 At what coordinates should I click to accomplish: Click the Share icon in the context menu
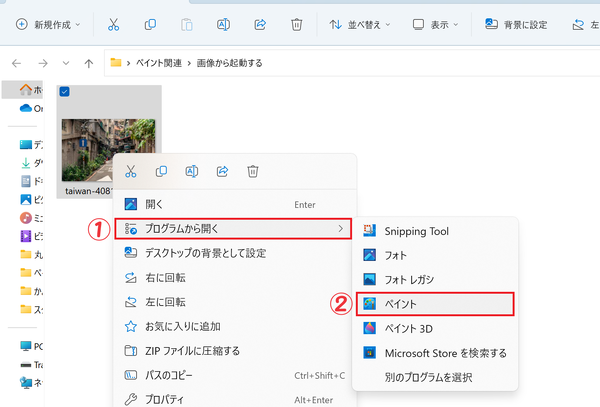(x=222, y=171)
